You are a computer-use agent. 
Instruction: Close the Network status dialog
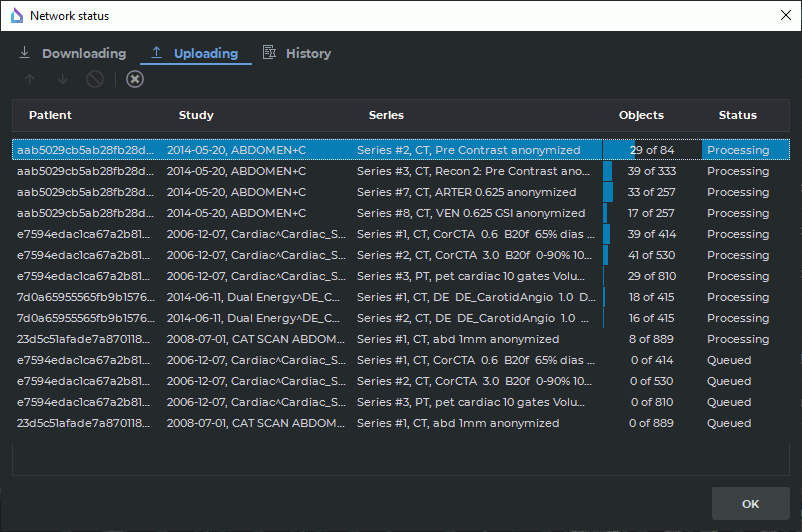(x=786, y=15)
